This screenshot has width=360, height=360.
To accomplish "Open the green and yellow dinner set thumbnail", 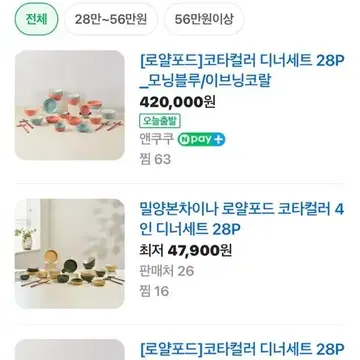I will (x=70, y=254).
